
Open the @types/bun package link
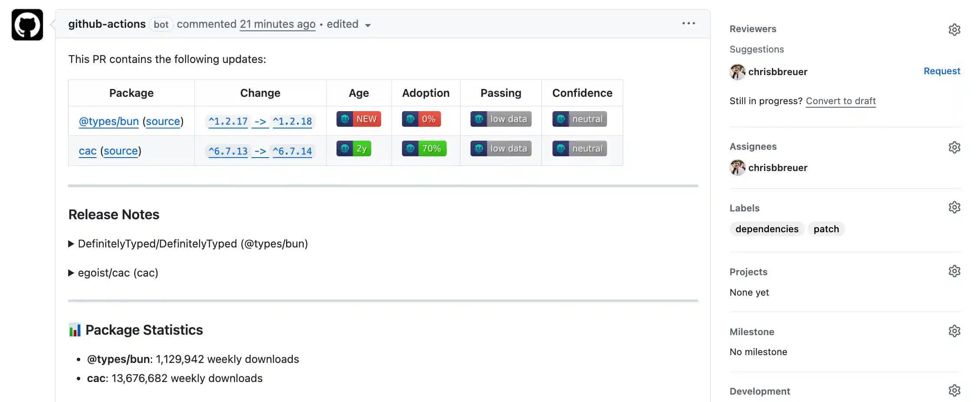(x=109, y=121)
